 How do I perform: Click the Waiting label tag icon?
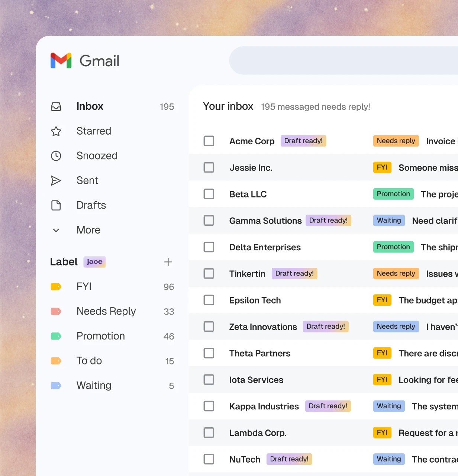pos(56,386)
